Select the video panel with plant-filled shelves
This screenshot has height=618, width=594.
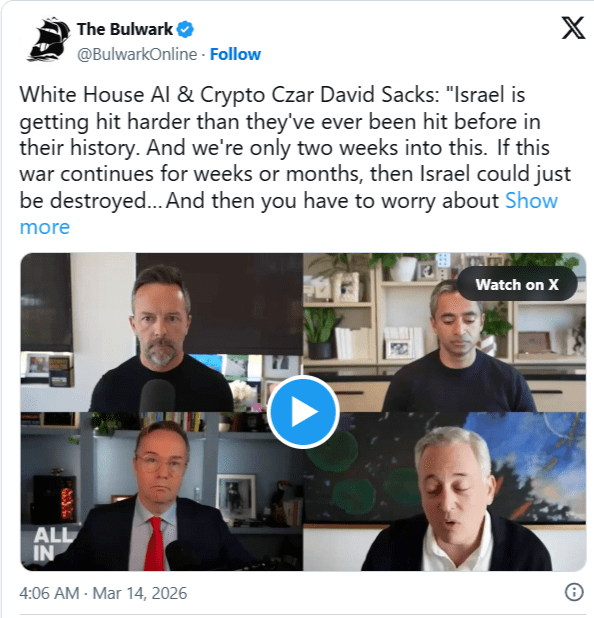coord(444,333)
